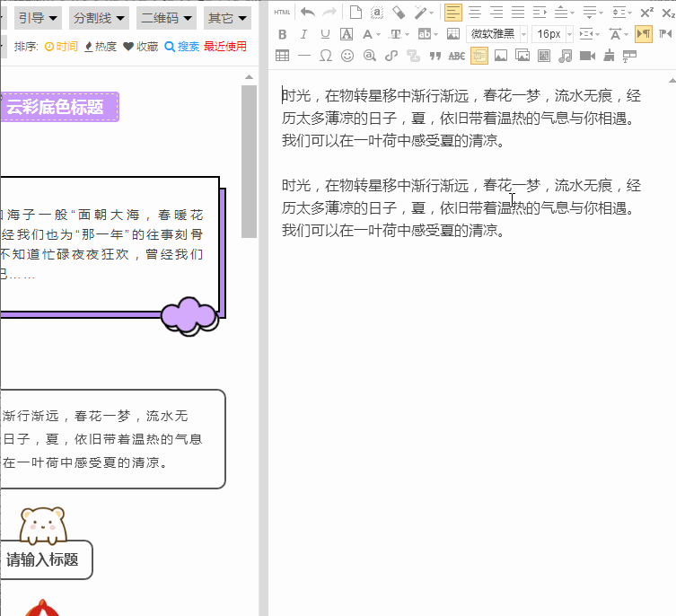Click the undo arrow icon
Viewport: 676px width, 616px height.
pyautogui.click(x=307, y=12)
